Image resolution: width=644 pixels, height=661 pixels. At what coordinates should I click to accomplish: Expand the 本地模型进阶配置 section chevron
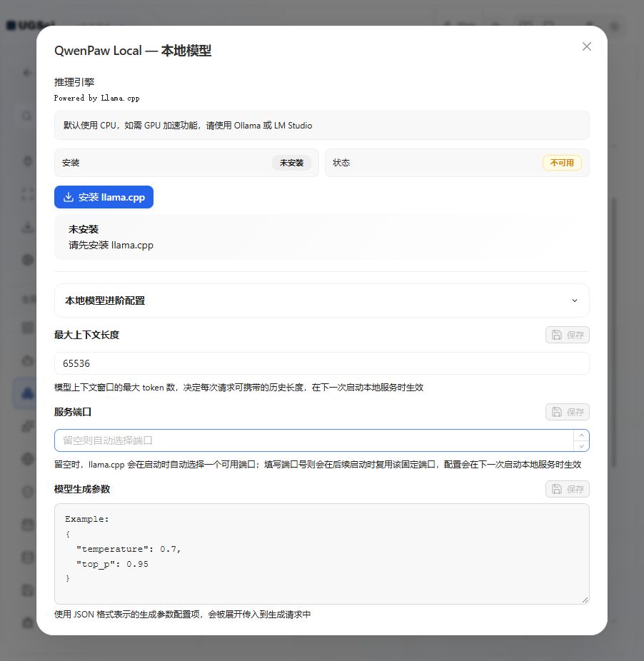575,301
